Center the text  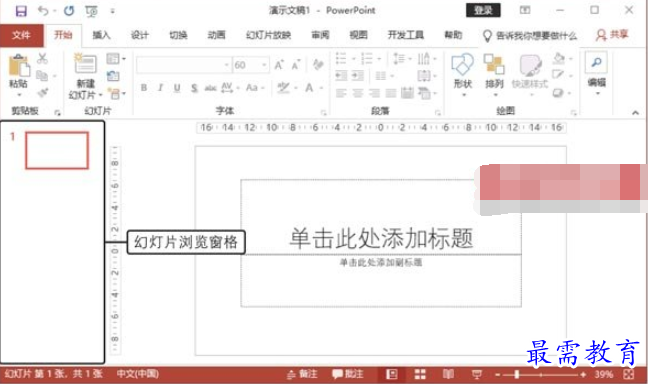click(x=358, y=93)
